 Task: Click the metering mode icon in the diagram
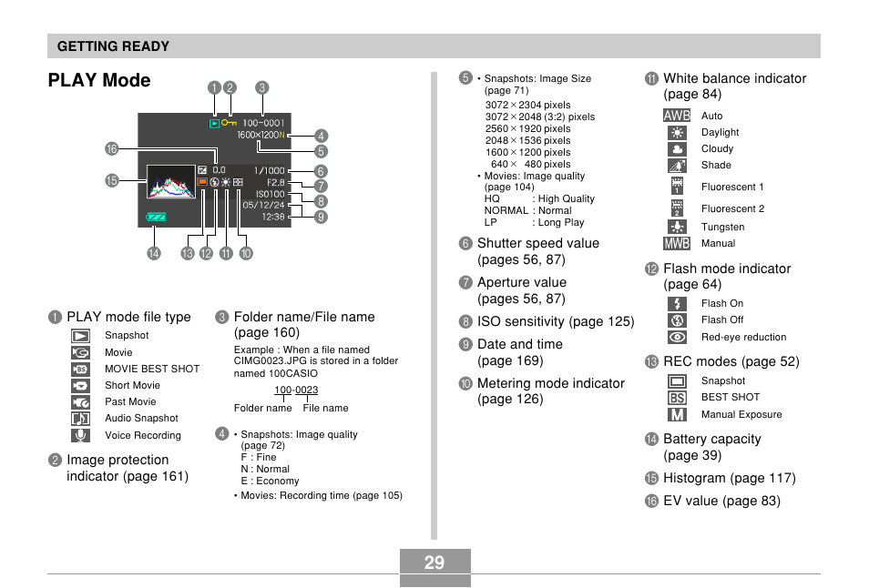coord(238,182)
